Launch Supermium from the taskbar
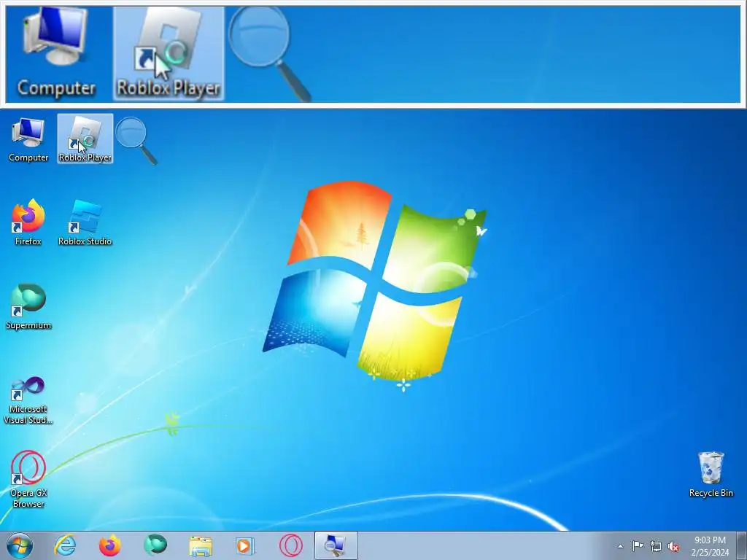This screenshot has height=560, width=747. [155, 545]
